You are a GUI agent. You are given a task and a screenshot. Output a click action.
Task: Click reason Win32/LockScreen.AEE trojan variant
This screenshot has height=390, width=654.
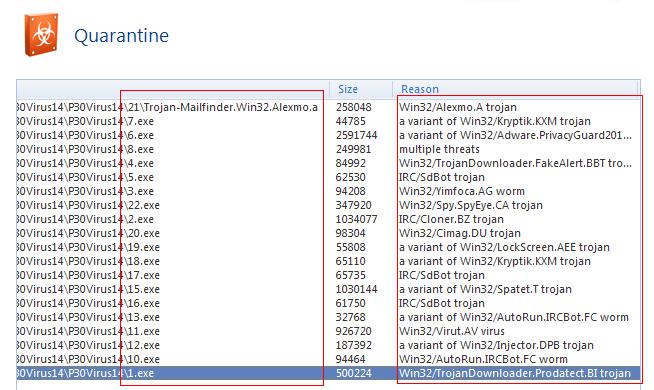point(504,247)
